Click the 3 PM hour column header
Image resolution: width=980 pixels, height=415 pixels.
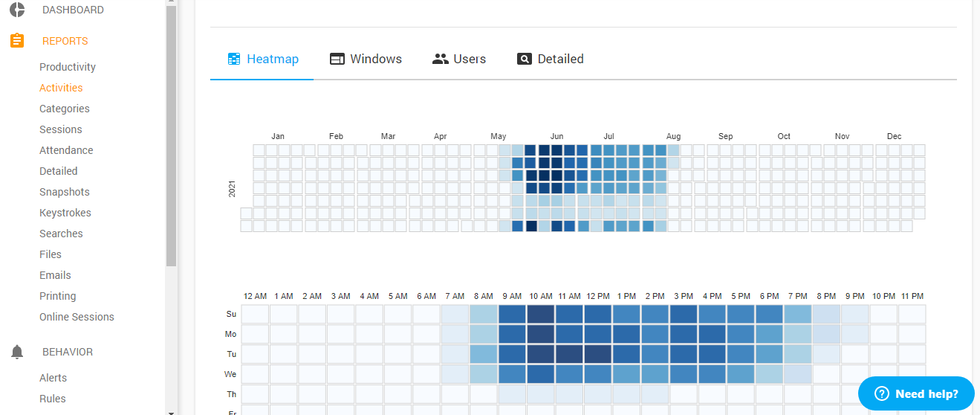(684, 296)
